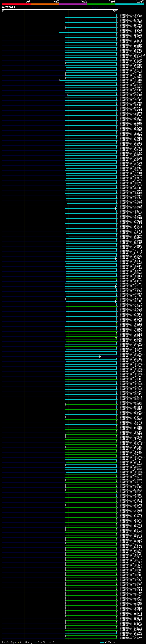Click the cyan ~100% identity legend segment

tap(130, 4)
